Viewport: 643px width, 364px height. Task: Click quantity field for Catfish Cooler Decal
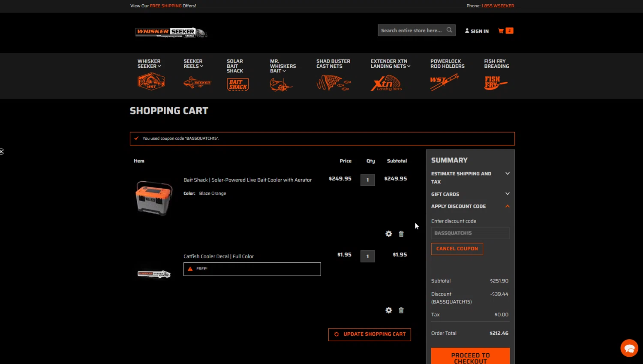(367, 256)
